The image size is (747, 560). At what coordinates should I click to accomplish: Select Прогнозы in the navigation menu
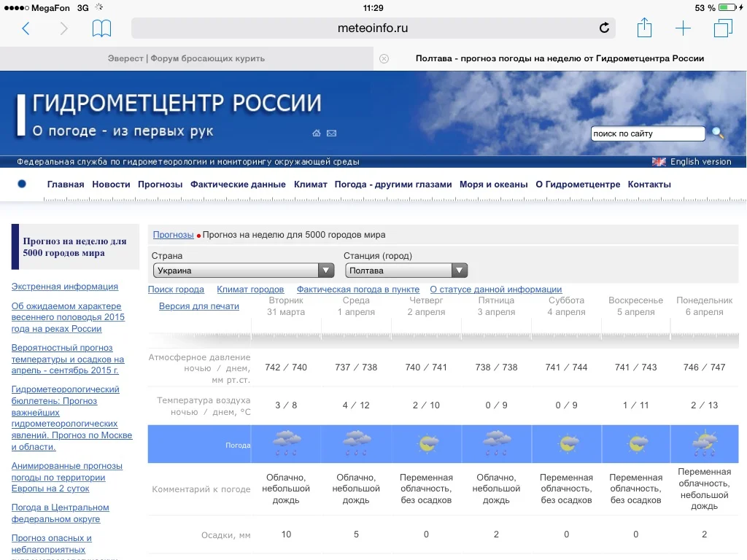click(160, 184)
